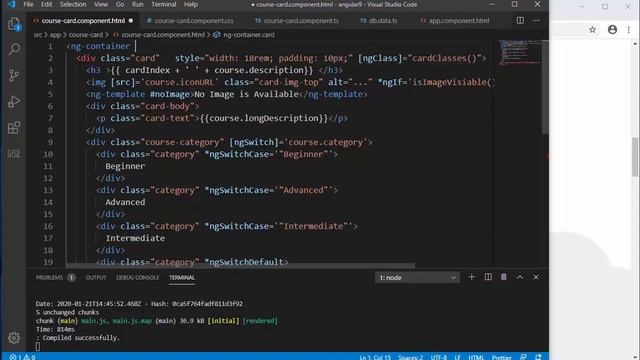The height and width of the screenshot is (360, 640).
Task: Open the sixth activity bar icon below Extensions
Action: coord(14,153)
